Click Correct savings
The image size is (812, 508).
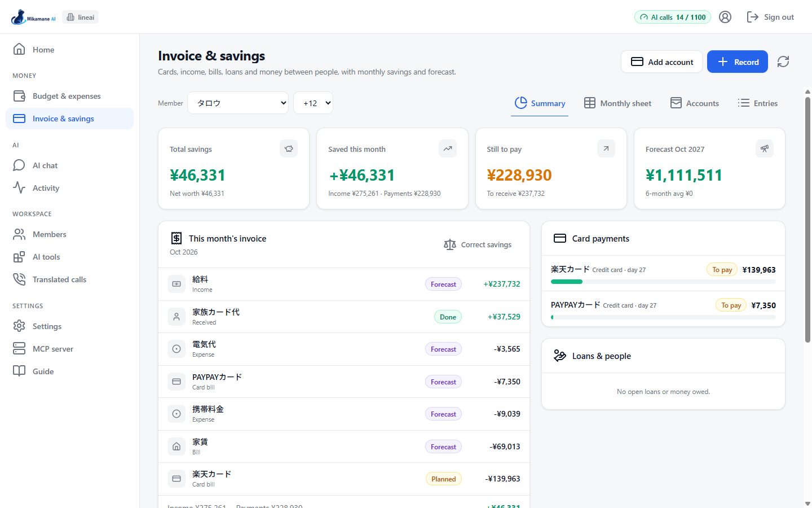(478, 244)
